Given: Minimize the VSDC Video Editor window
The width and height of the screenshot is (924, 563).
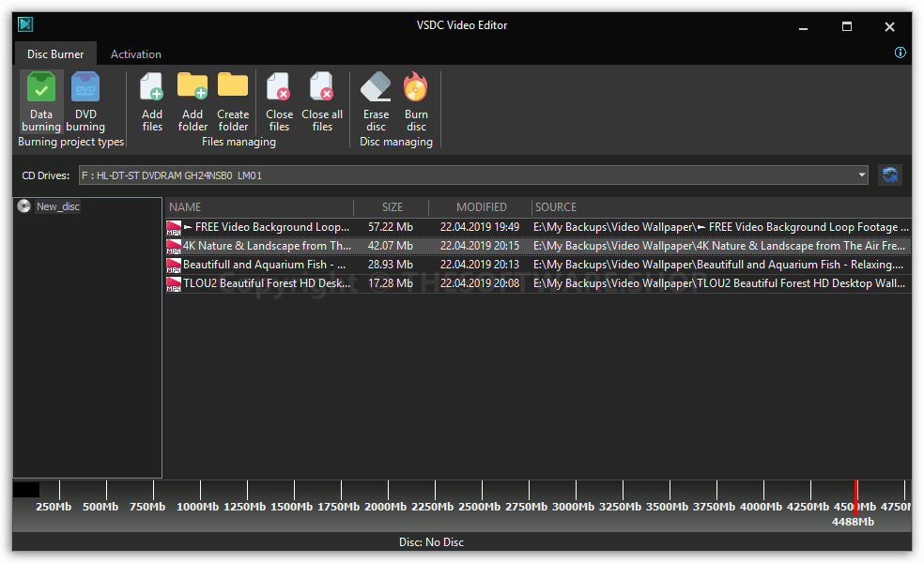Looking at the screenshot, I should coord(803,26).
